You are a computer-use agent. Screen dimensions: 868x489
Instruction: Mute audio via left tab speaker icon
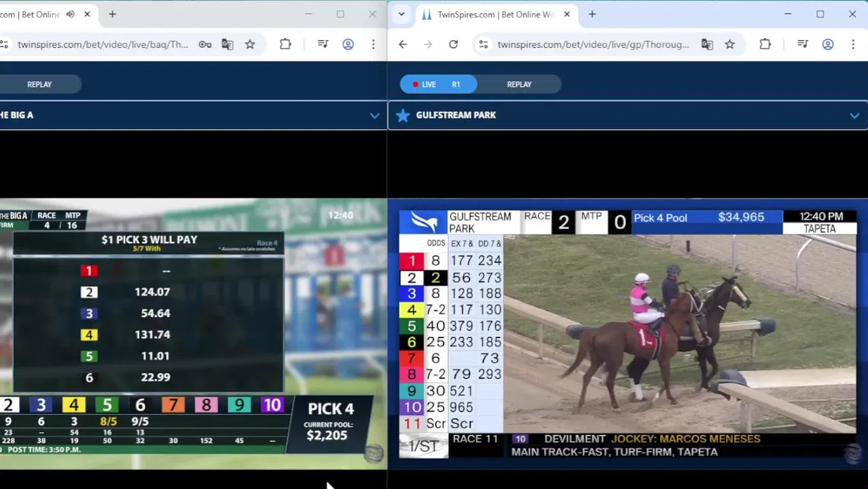click(71, 14)
